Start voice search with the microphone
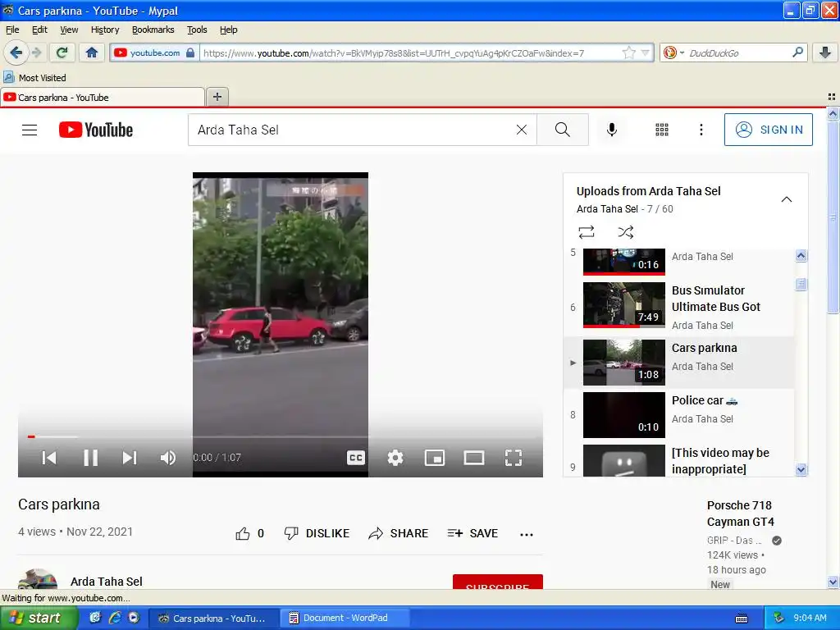The image size is (840, 630). [612, 130]
